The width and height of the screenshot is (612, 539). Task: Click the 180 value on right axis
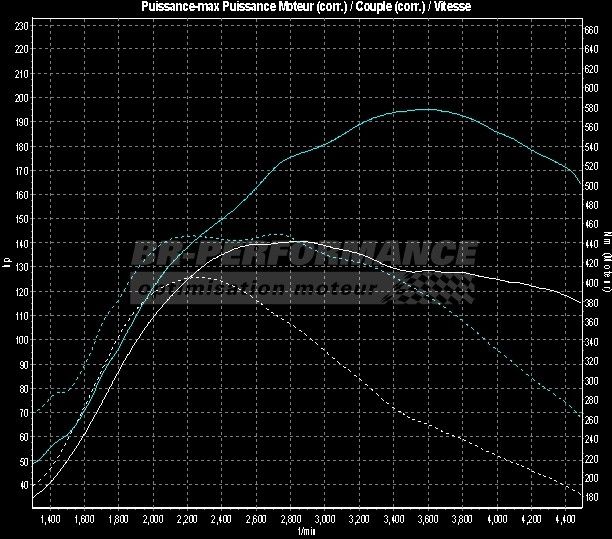click(592, 496)
